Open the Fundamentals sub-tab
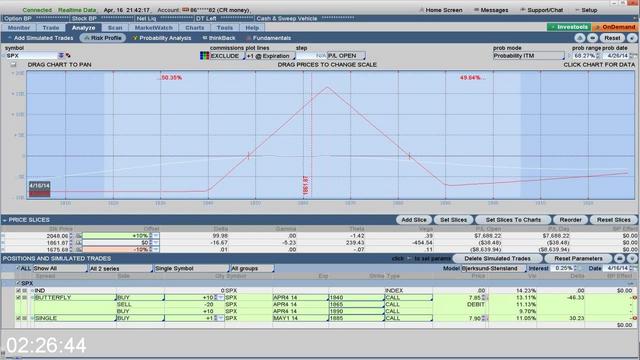Screen dimensions: 640x360 [269, 38]
